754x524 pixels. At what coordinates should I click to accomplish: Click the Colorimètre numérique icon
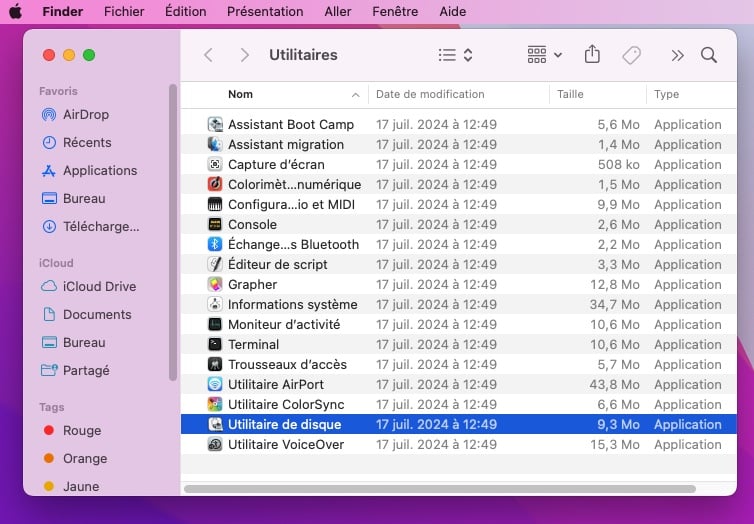click(x=215, y=184)
